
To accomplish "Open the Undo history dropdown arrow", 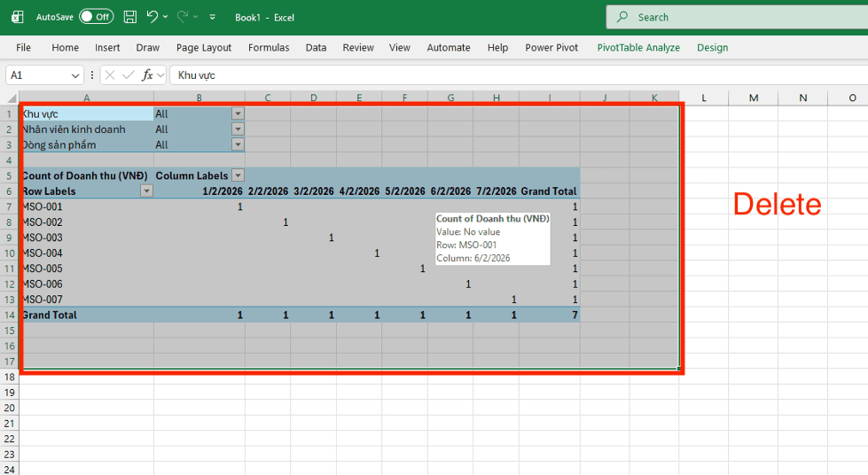I will [165, 17].
